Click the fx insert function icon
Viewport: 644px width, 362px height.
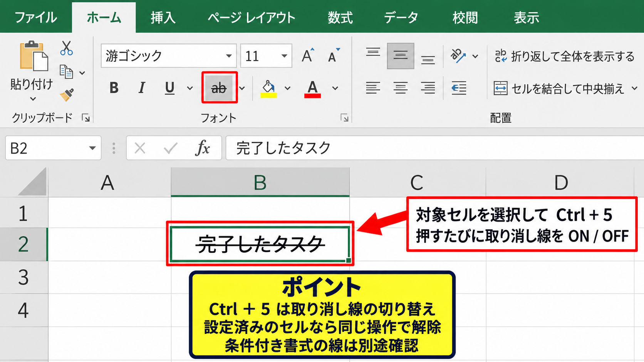point(203,148)
